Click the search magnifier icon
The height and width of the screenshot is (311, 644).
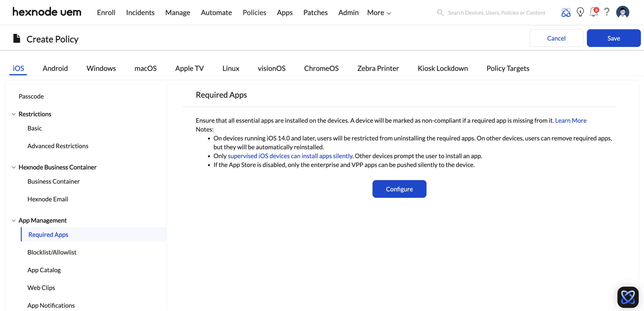[440, 13]
